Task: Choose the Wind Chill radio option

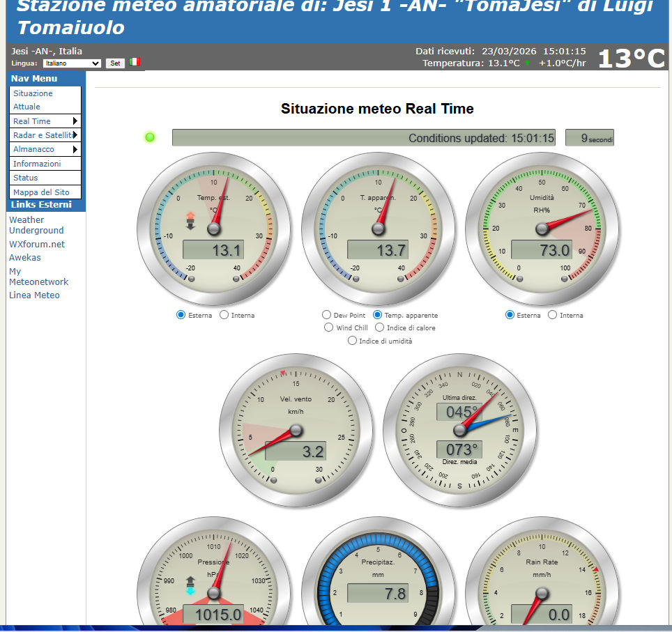Action: 329,327
